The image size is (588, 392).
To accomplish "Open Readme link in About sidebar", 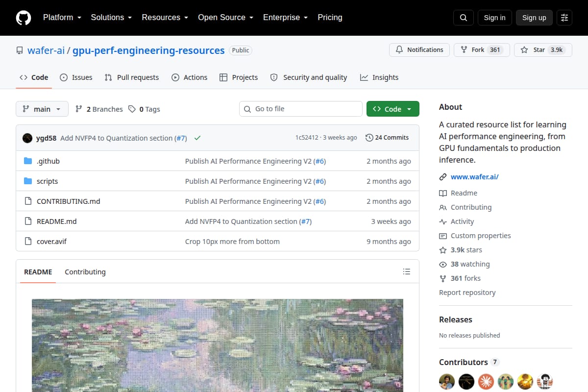I will click(x=458, y=193).
